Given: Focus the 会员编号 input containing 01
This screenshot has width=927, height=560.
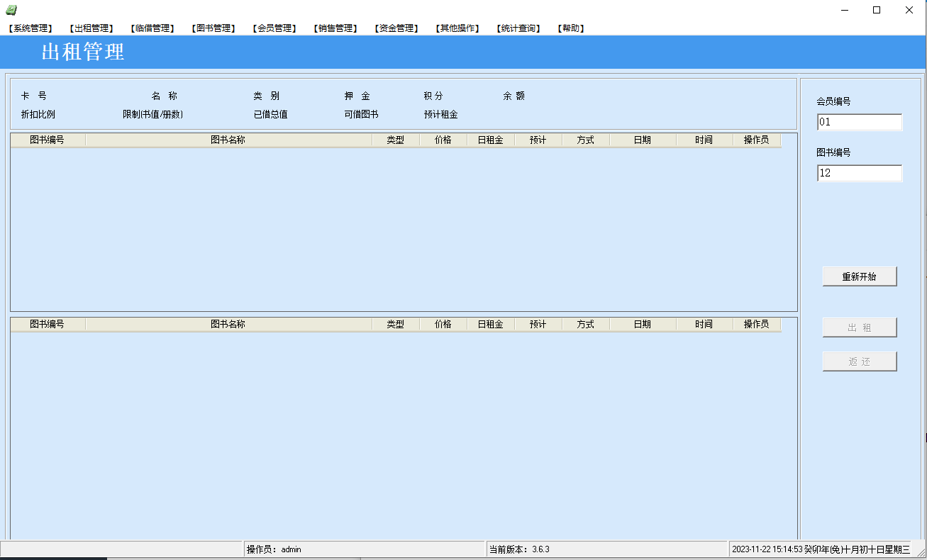Looking at the screenshot, I should pyautogui.click(x=860, y=122).
